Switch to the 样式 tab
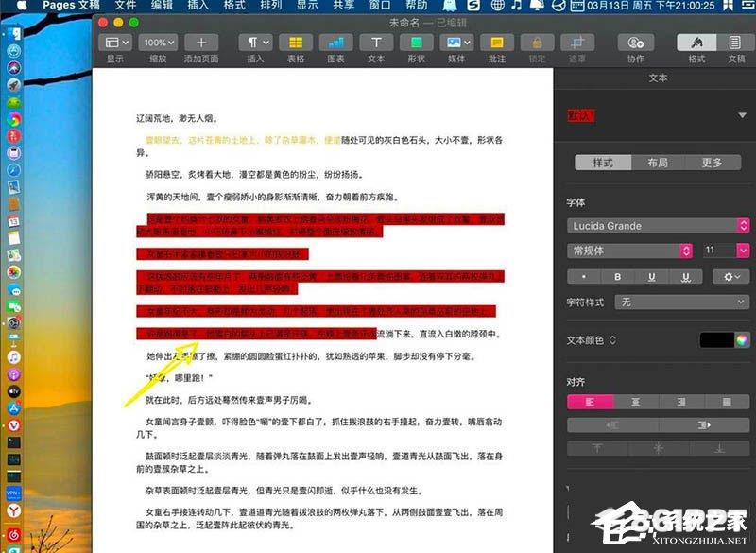Viewport: 756px width, 553px height. click(603, 163)
